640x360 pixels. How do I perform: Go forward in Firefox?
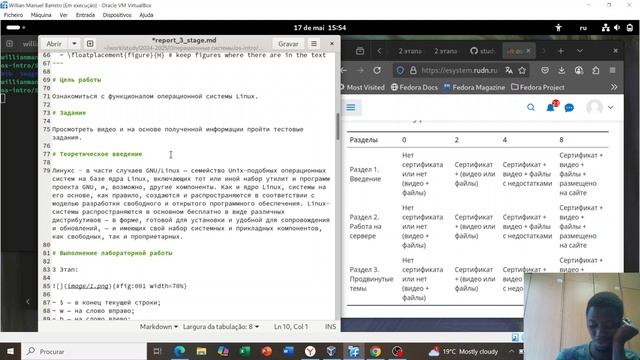(360, 70)
